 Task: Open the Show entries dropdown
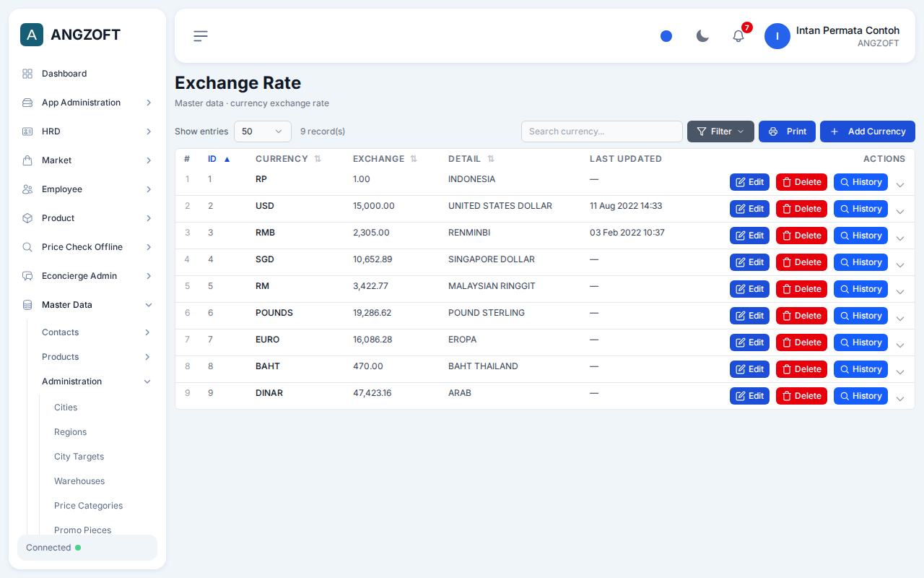263,131
